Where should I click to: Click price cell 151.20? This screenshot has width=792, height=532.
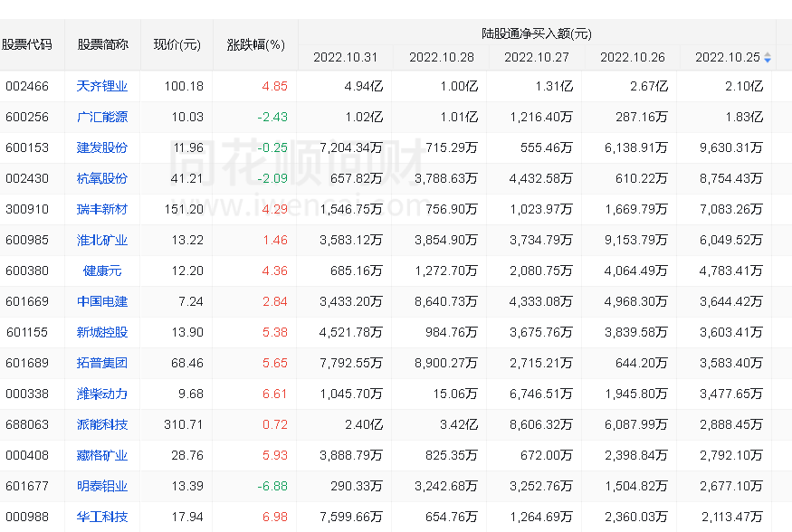[x=184, y=210]
